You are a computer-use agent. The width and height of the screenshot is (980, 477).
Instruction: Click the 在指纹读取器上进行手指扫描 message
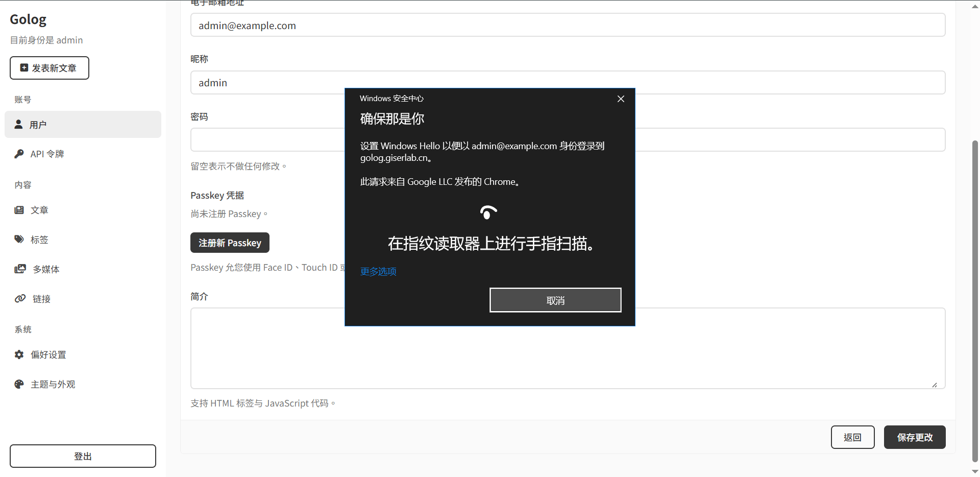pyautogui.click(x=491, y=244)
